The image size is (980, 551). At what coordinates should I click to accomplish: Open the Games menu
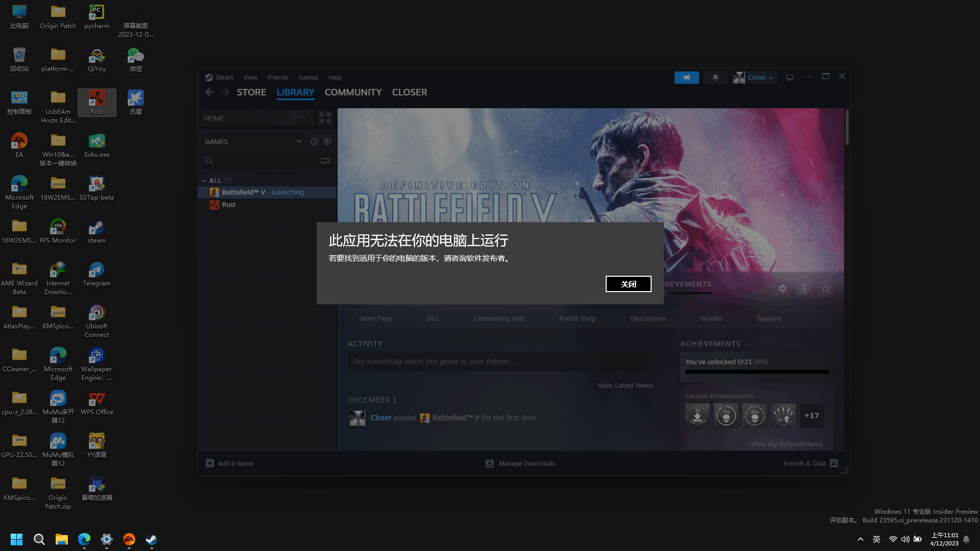308,78
